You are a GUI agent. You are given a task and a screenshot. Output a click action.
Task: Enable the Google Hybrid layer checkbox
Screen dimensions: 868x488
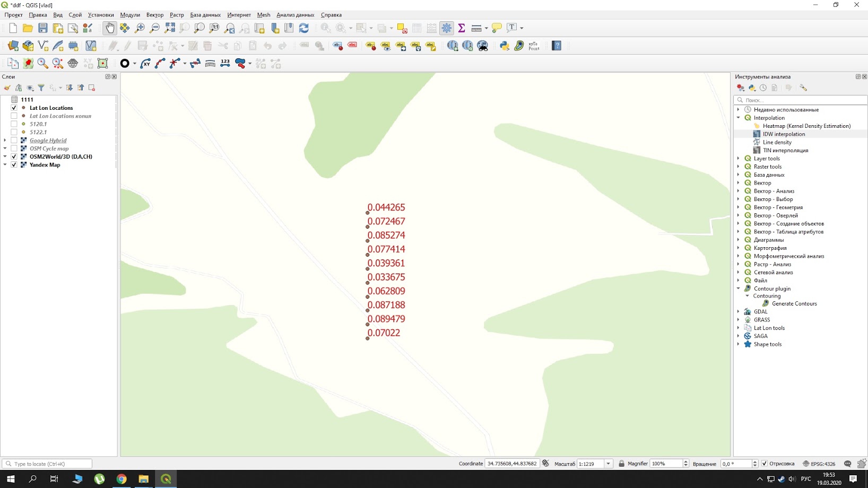click(14, 141)
